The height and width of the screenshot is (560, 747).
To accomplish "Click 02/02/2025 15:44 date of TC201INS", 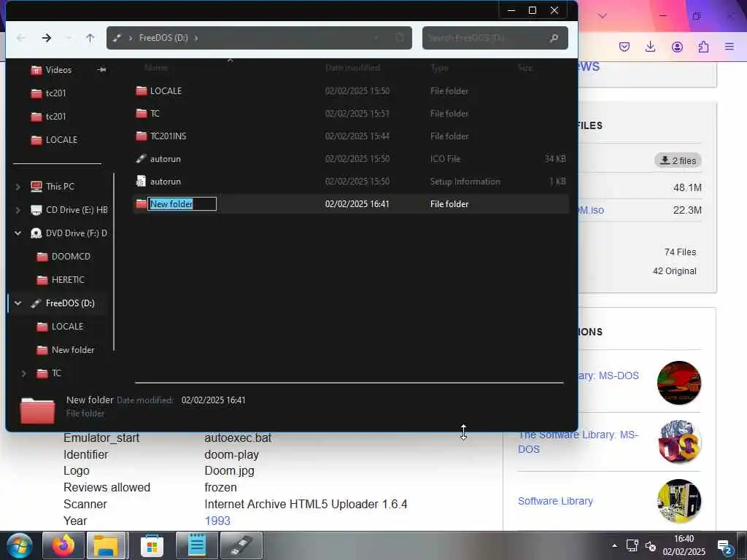I will pos(357,136).
